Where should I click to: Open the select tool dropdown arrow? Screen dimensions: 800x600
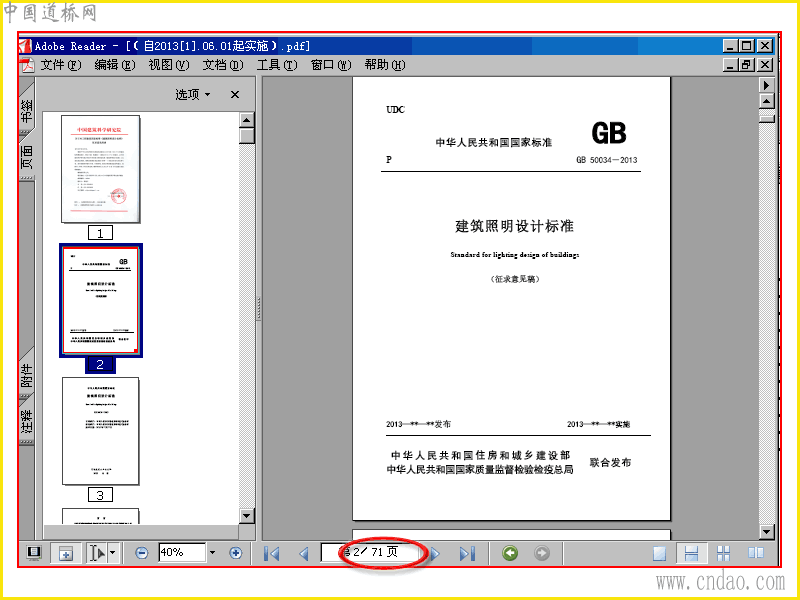click(113, 553)
